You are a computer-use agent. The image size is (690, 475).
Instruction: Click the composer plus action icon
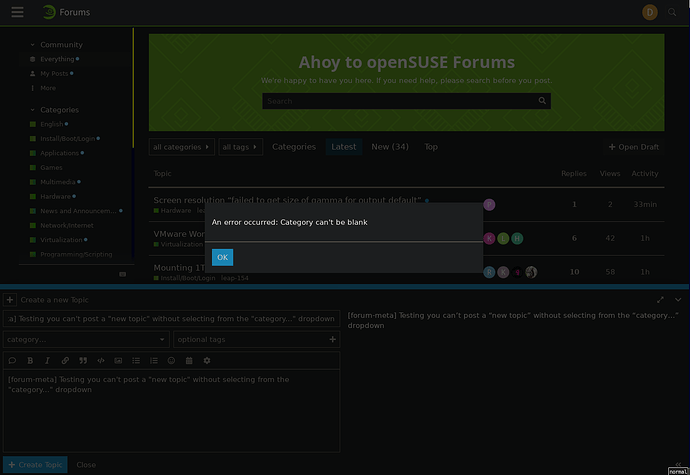coord(10,300)
